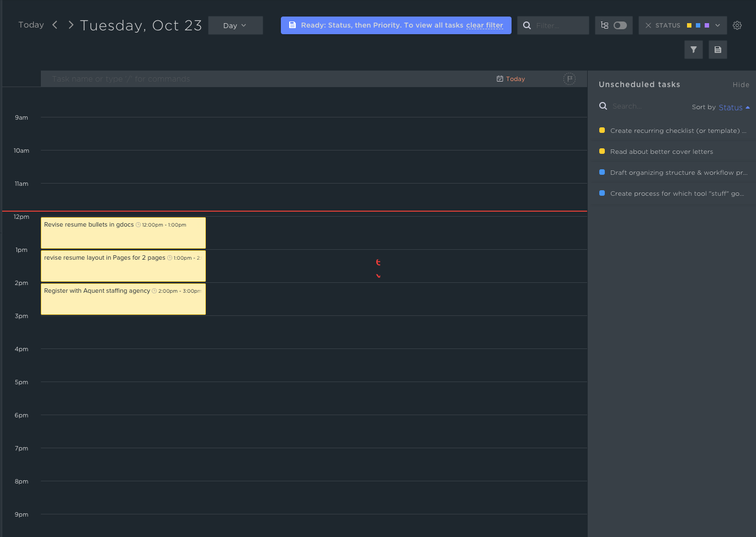
Task: Open Create process for which tool task
Action: click(677, 194)
